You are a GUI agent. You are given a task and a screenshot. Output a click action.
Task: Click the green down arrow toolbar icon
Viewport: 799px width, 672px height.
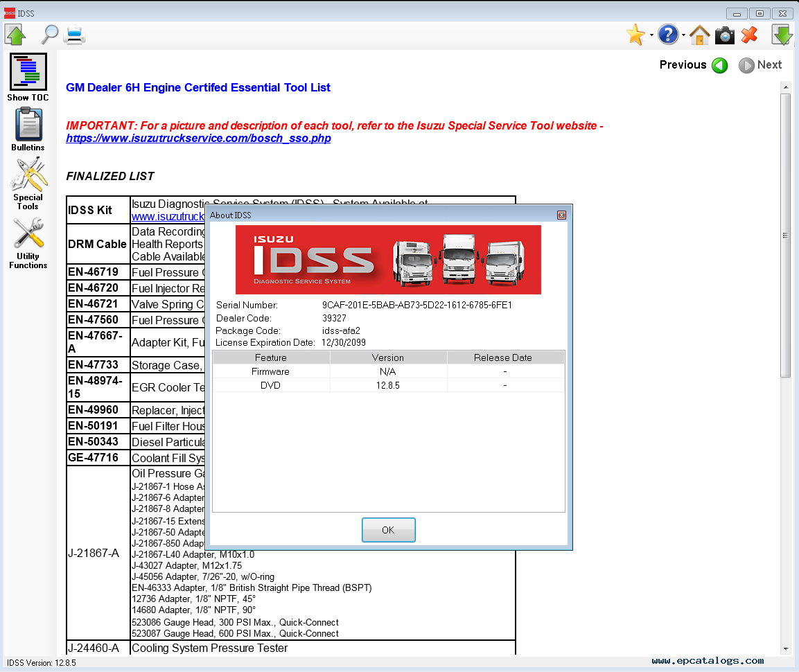click(x=782, y=35)
